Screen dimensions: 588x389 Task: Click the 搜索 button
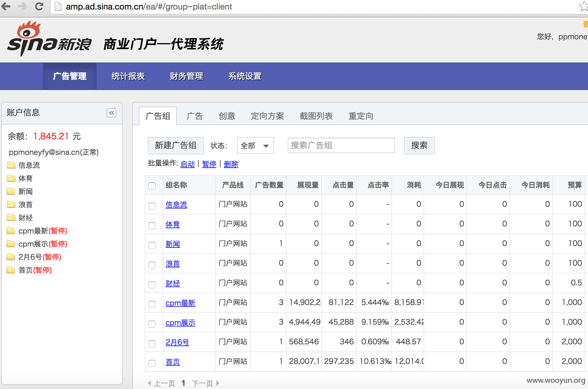[419, 145]
